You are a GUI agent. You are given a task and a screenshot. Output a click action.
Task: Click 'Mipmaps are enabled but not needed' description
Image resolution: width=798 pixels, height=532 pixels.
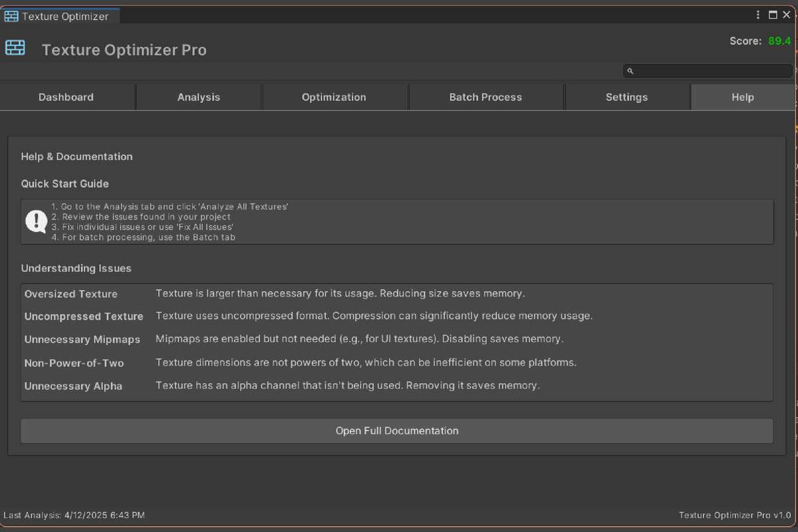[360, 339]
